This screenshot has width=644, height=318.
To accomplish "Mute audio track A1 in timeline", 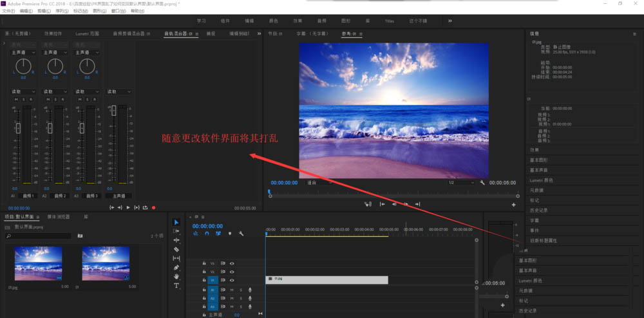I will point(232,290).
